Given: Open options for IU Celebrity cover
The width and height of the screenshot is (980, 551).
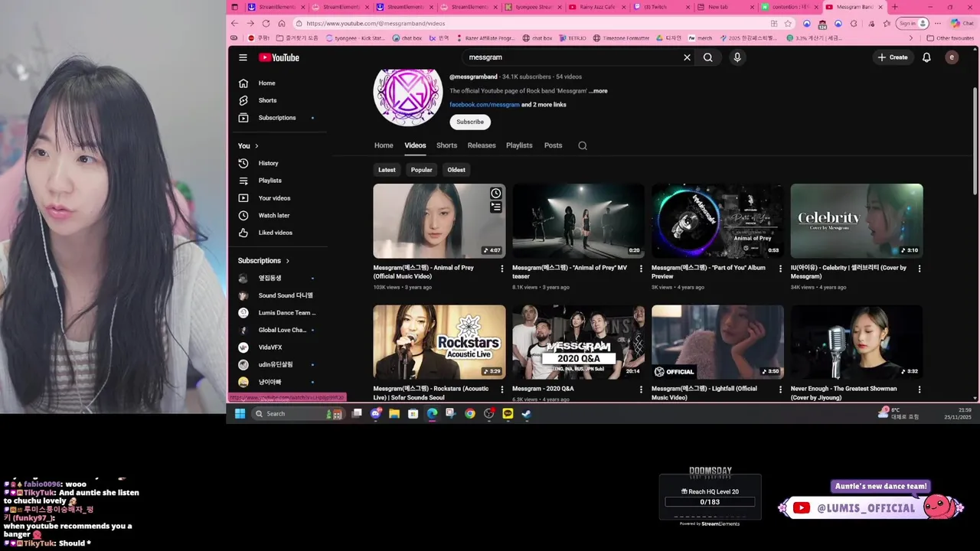Looking at the screenshot, I should click(x=920, y=269).
